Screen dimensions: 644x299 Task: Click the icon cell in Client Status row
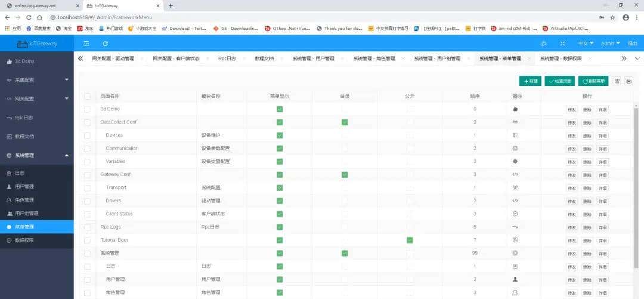(515, 214)
